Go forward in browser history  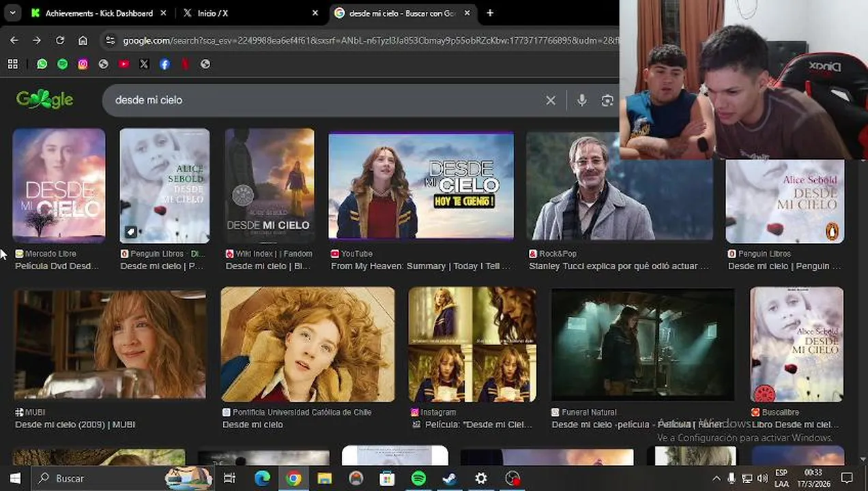point(37,41)
